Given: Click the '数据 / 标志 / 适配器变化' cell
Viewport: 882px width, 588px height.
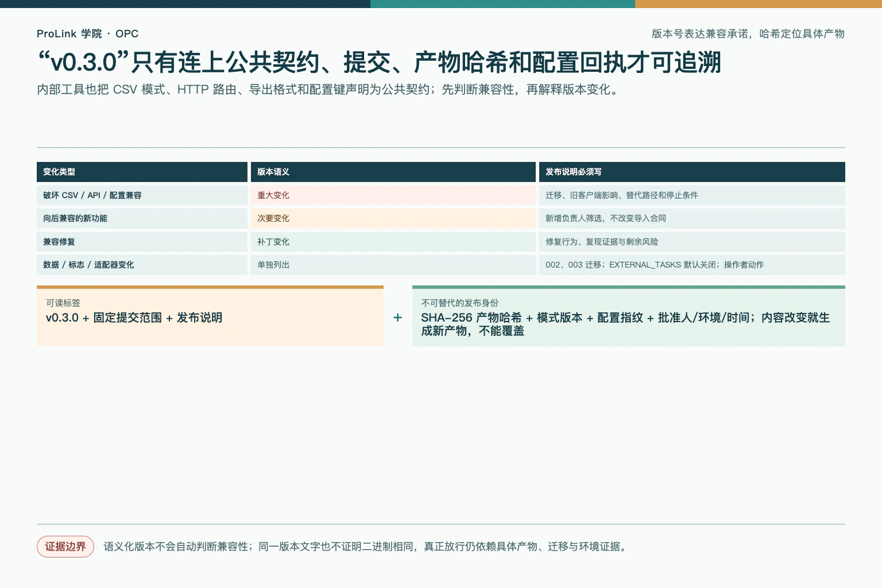Looking at the screenshot, I should coord(142,265).
